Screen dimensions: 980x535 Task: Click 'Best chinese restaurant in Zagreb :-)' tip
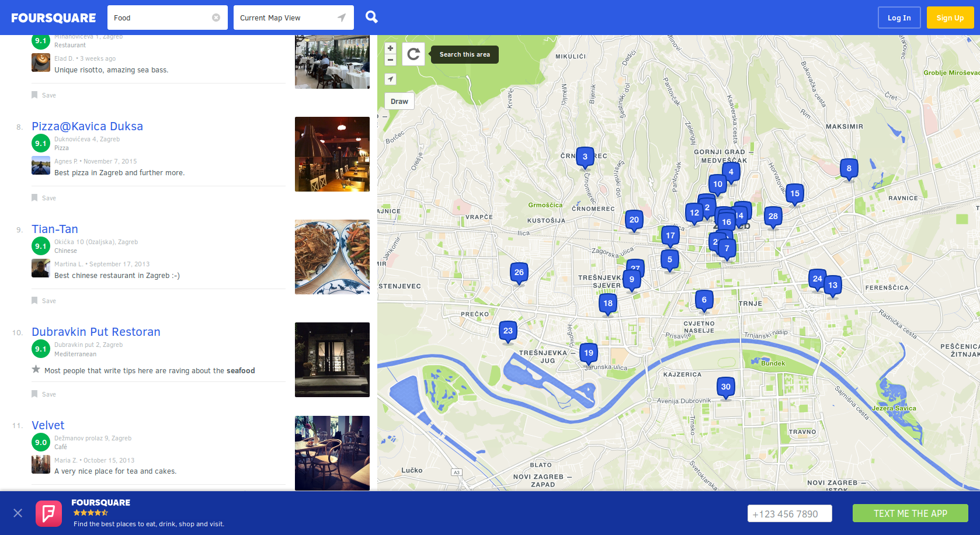point(117,276)
